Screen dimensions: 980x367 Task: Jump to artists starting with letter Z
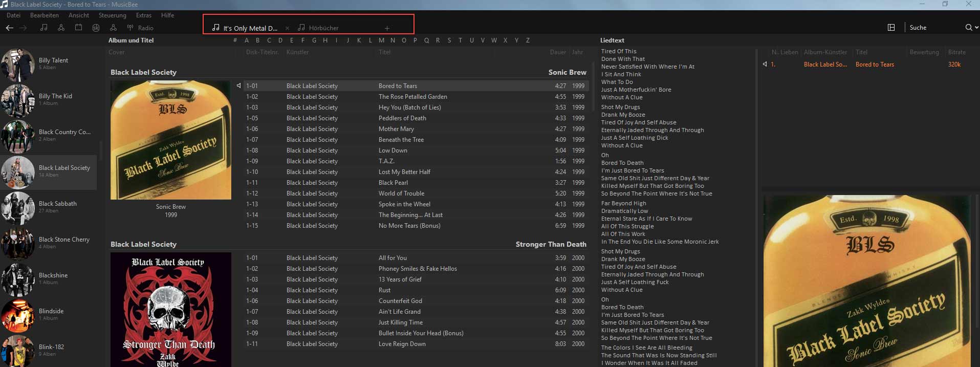(528, 40)
